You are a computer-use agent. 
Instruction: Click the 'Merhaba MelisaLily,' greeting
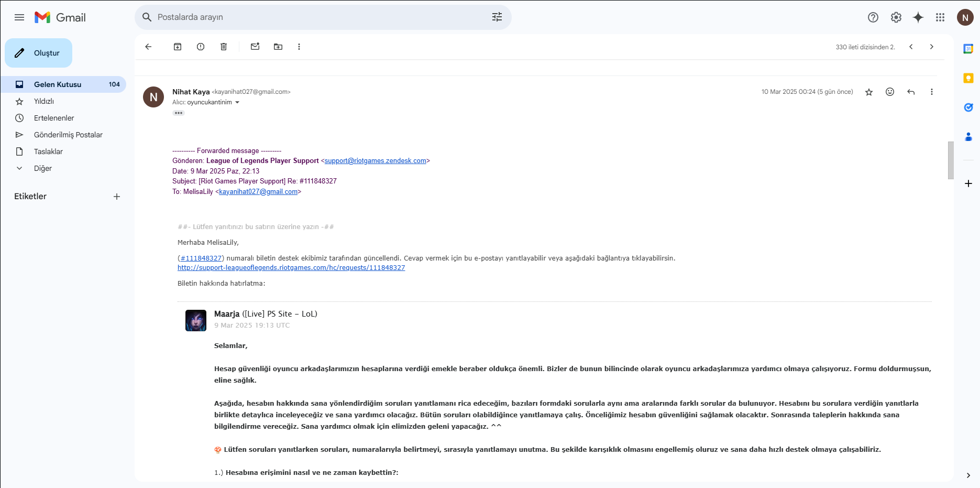click(208, 243)
